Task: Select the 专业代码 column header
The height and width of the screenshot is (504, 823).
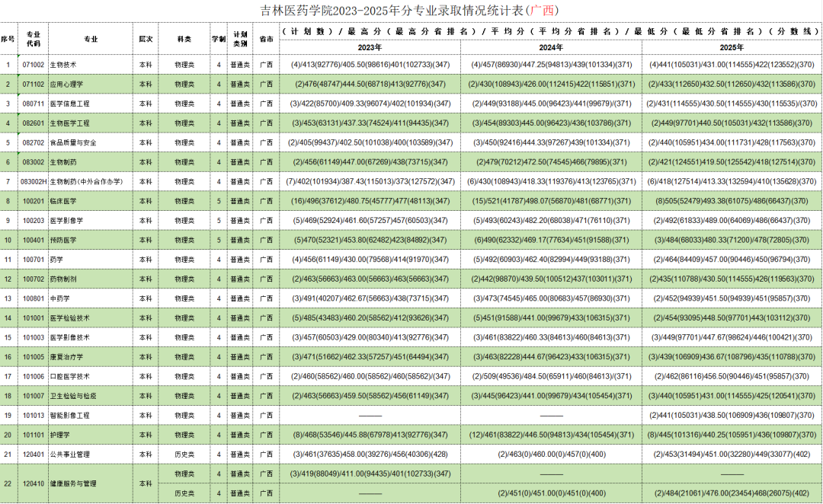Action: tap(33, 39)
